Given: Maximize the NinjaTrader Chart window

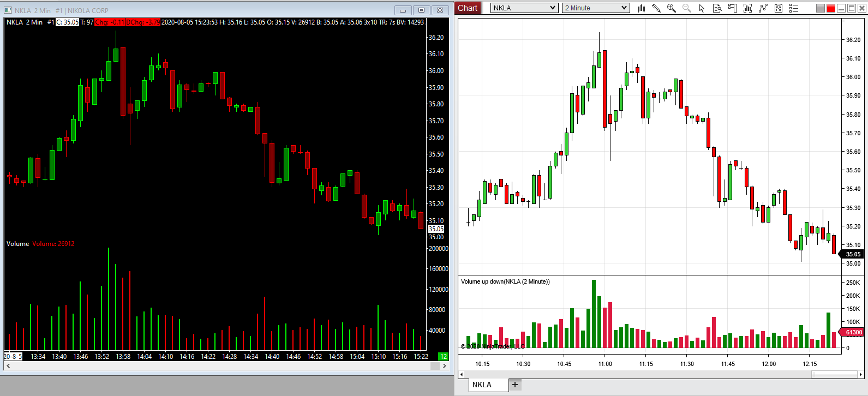Looking at the screenshot, I should pos(852,8).
